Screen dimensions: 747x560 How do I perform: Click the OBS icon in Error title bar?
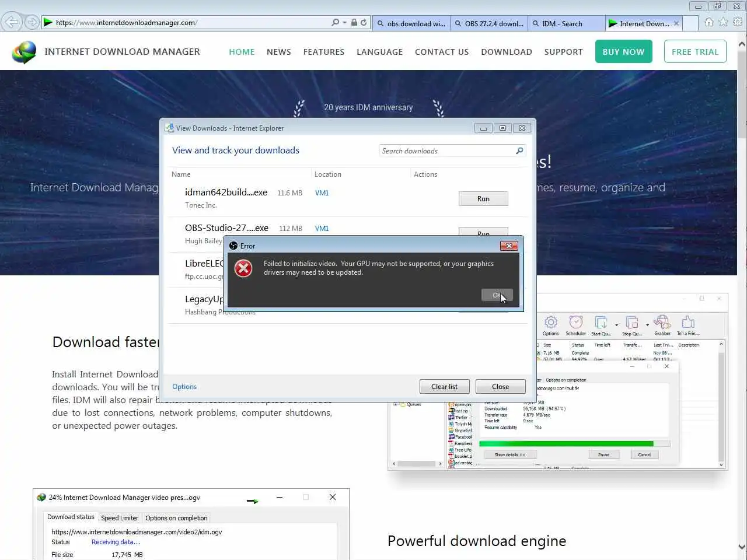(x=233, y=246)
